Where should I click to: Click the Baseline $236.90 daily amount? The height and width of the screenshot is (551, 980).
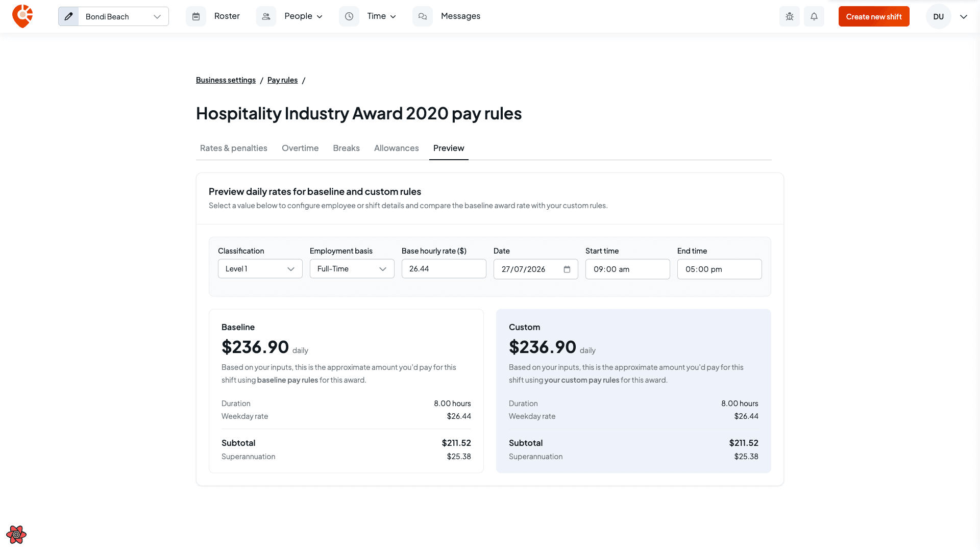[255, 347]
